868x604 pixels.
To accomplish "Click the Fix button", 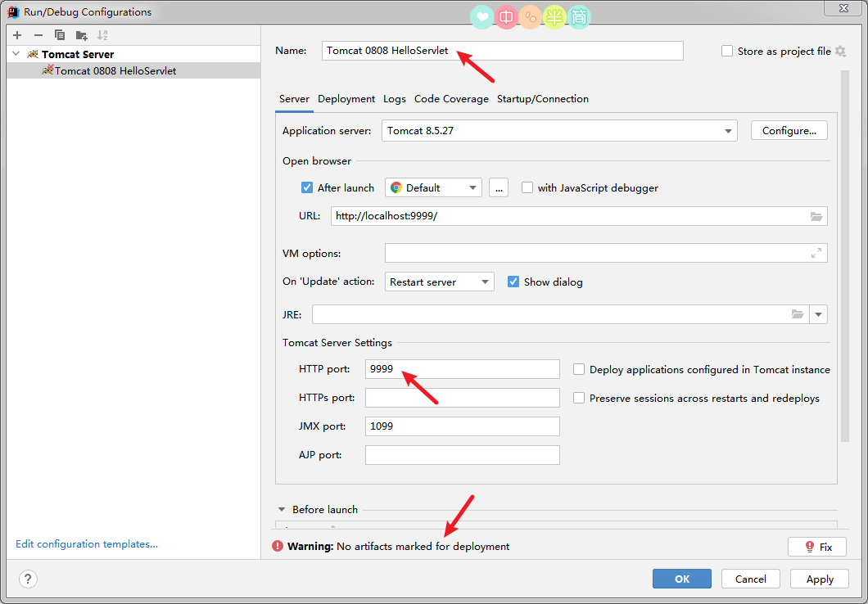I will 817,547.
